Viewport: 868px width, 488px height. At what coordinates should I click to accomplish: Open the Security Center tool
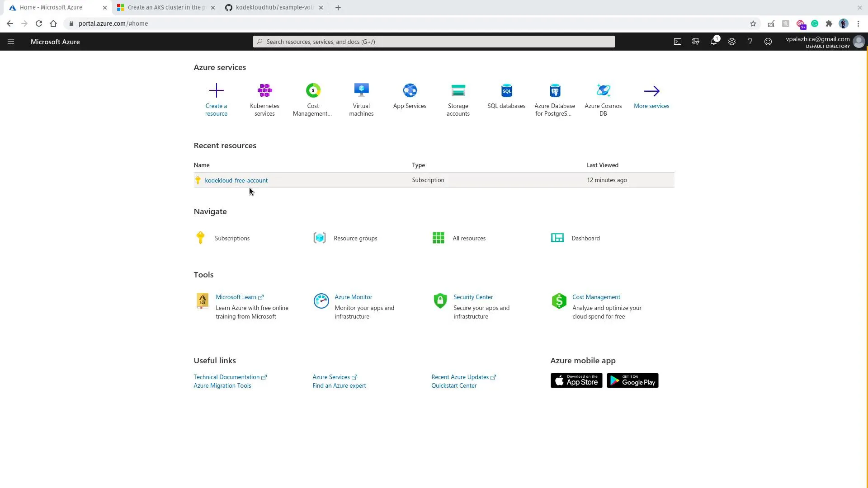coord(473,297)
